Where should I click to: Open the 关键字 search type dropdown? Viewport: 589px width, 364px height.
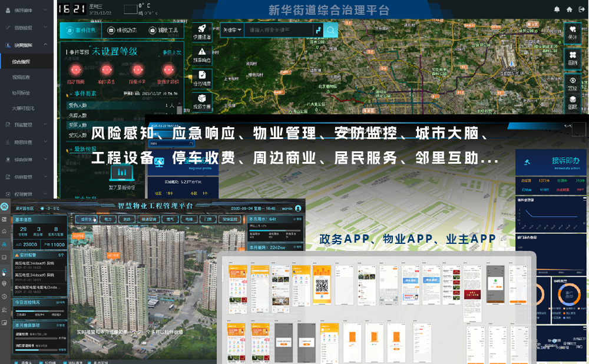click(231, 30)
